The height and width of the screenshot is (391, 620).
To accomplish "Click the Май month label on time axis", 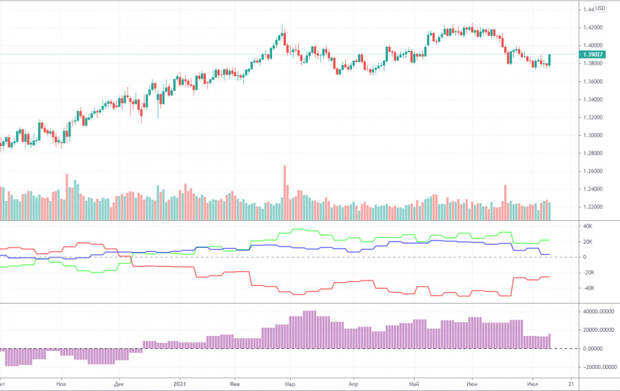I will click(x=414, y=384).
